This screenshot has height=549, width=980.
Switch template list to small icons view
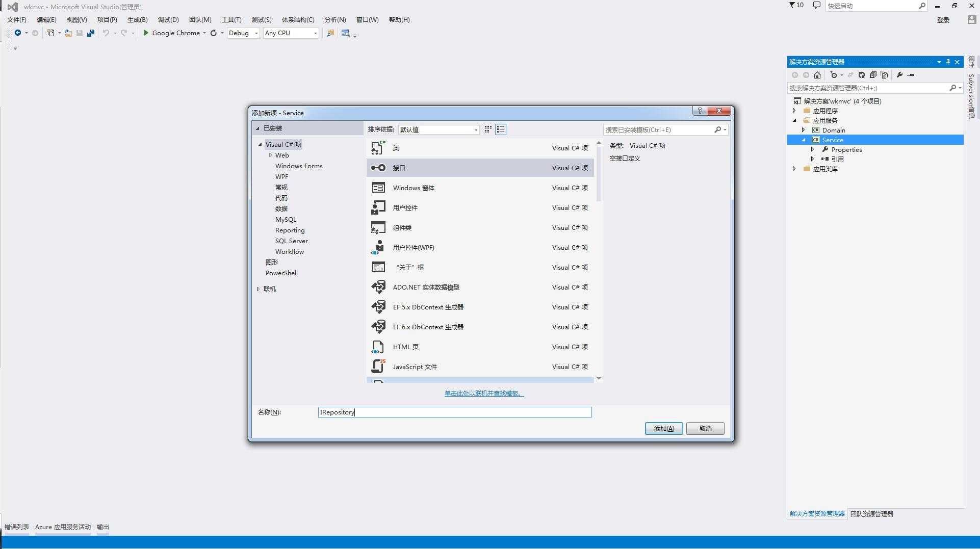501,129
